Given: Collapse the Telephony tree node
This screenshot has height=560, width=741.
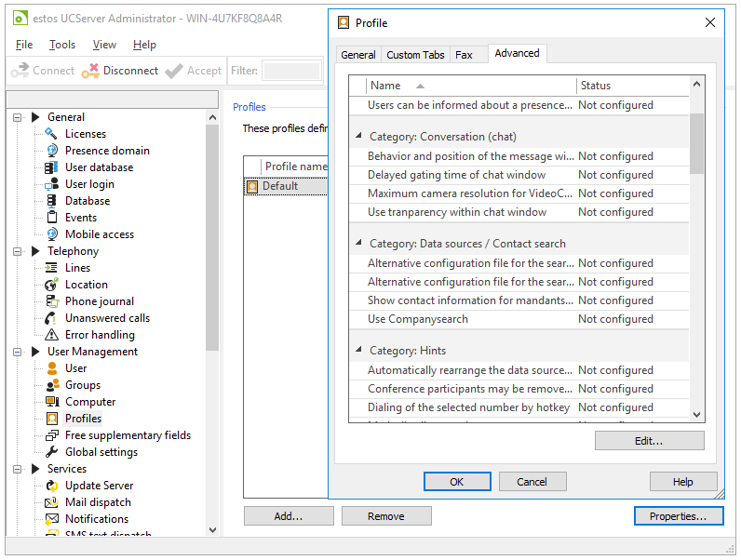Looking at the screenshot, I should (18, 251).
